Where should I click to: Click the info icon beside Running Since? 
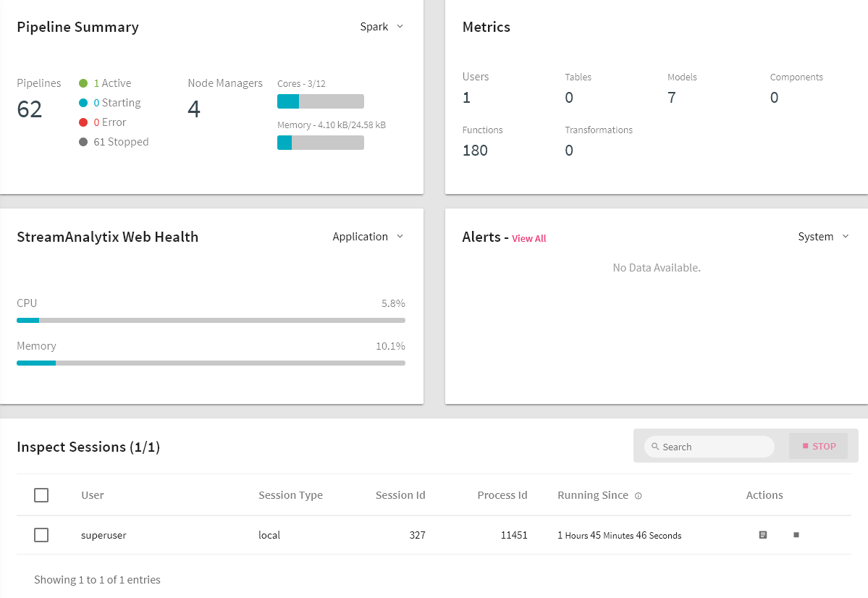point(639,496)
